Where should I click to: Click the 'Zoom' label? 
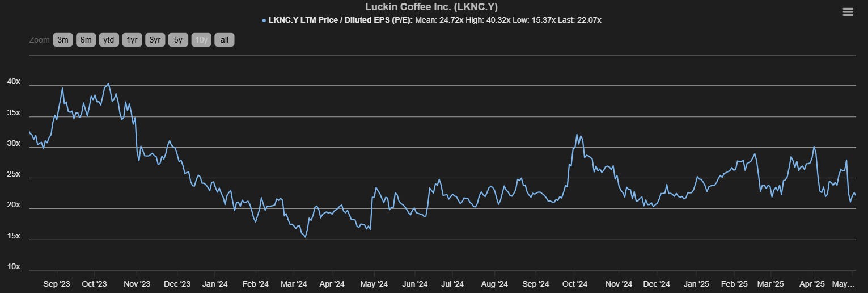pos(39,40)
